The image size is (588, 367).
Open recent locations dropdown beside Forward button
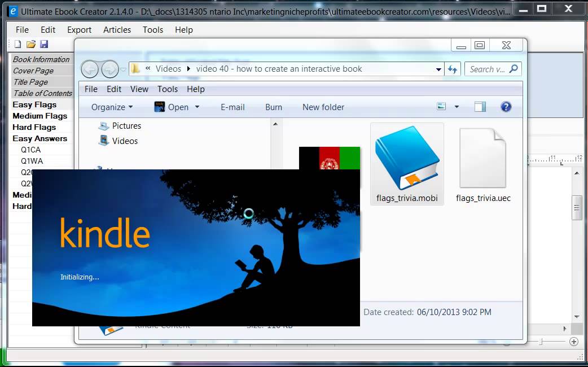(123, 69)
